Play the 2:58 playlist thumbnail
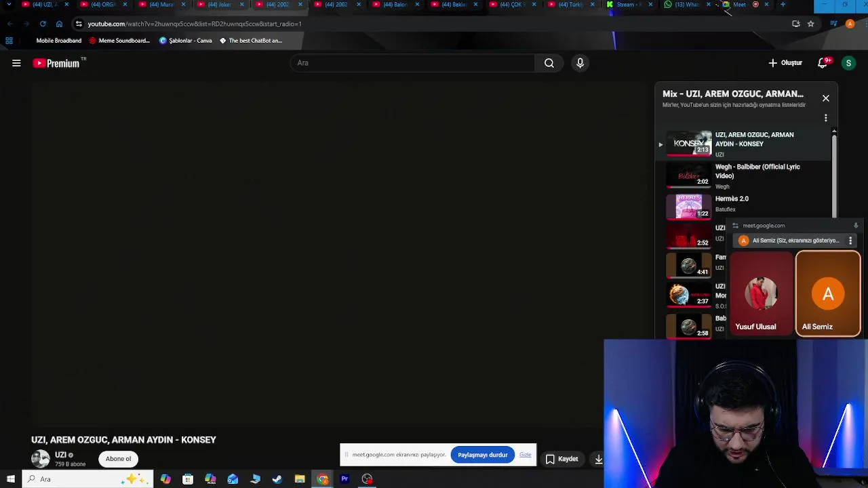The image size is (868, 488). [x=689, y=326]
